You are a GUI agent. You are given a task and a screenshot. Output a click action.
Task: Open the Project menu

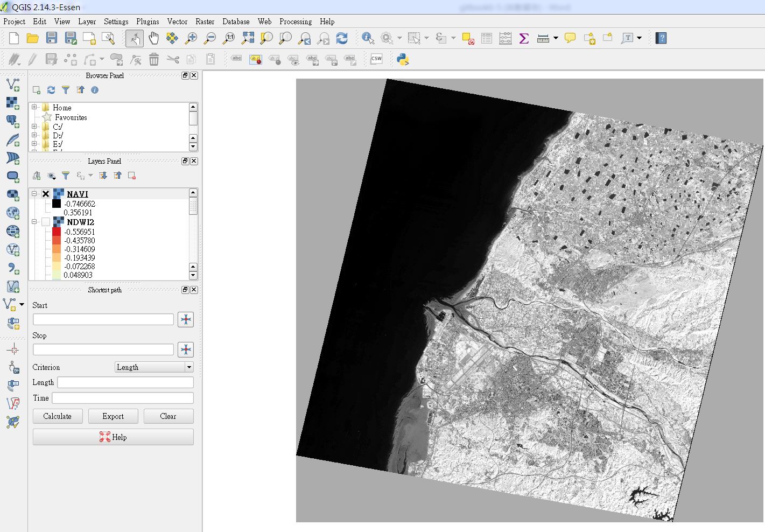pos(15,22)
